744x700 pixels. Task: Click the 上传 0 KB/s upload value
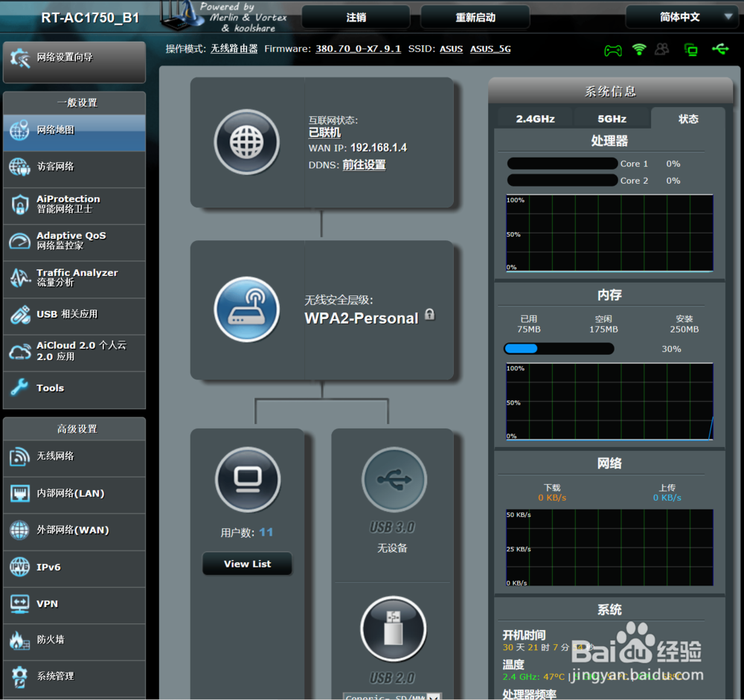[x=667, y=498]
